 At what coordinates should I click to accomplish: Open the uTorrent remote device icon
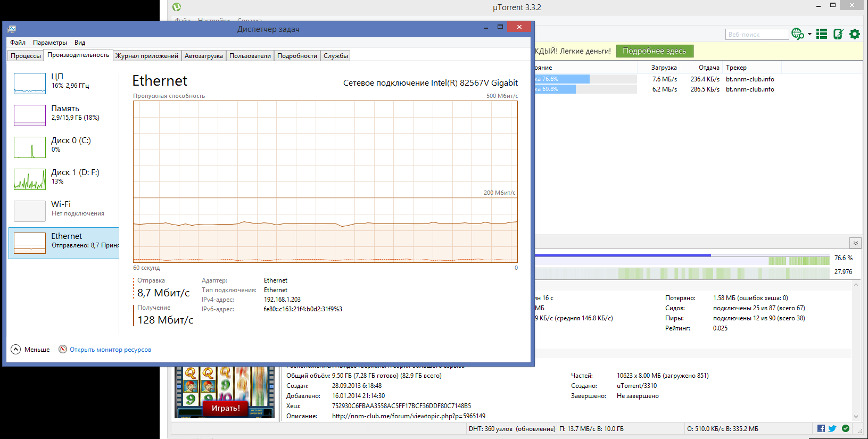(x=838, y=34)
